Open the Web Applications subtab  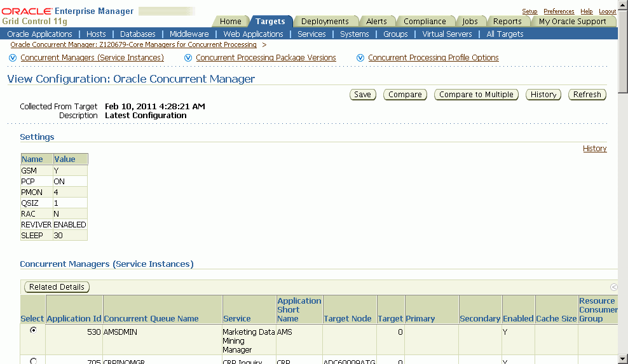tap(253, 34)
